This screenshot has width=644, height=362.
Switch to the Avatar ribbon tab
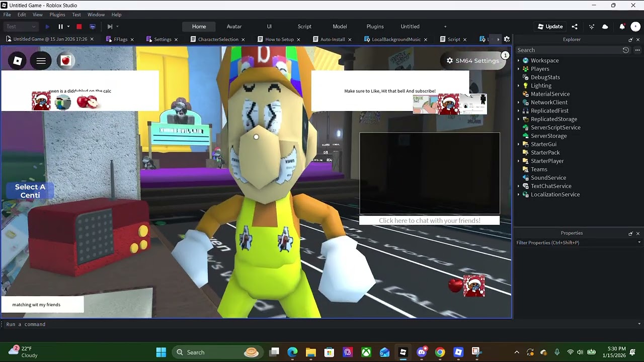(x=234, y=27)
